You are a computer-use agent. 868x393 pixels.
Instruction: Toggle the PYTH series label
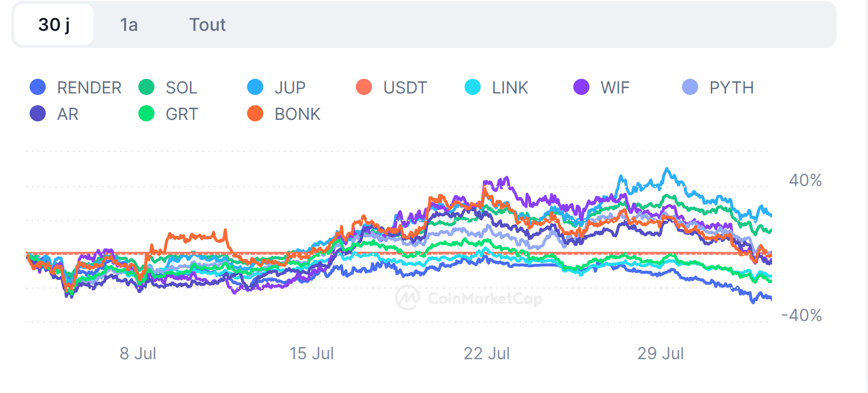pyautogui.click(x=731, y=88)
